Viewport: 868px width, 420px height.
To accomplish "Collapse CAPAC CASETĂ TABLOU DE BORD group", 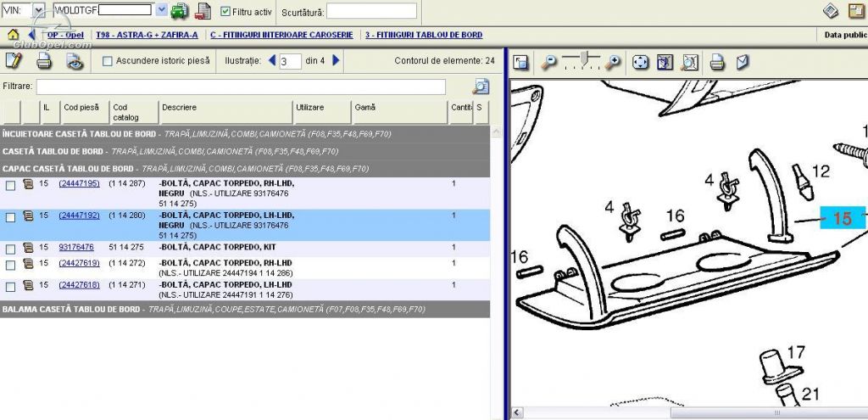I will point(245,169).
